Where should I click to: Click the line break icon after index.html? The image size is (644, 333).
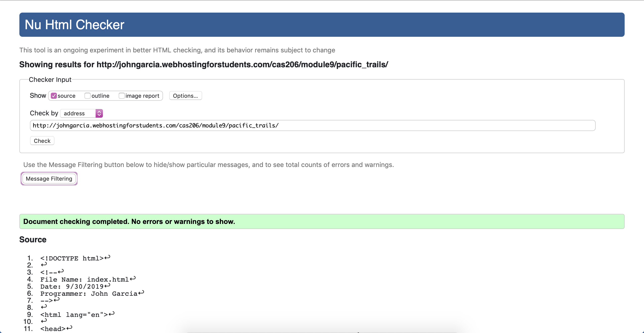click(133, 278)
